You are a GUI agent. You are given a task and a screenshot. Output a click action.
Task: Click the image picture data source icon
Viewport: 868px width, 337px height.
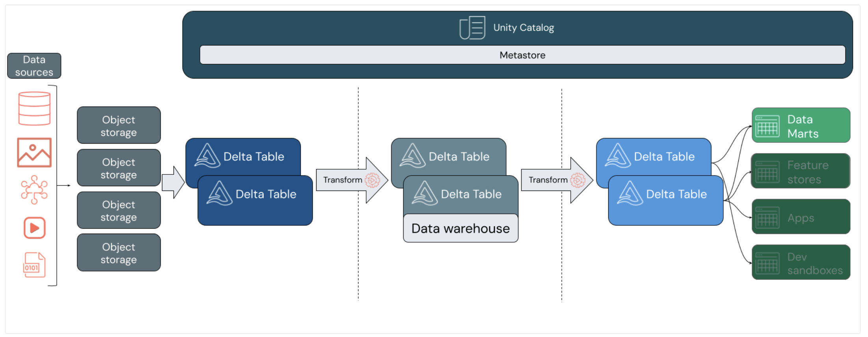click(x=34, y=152)
